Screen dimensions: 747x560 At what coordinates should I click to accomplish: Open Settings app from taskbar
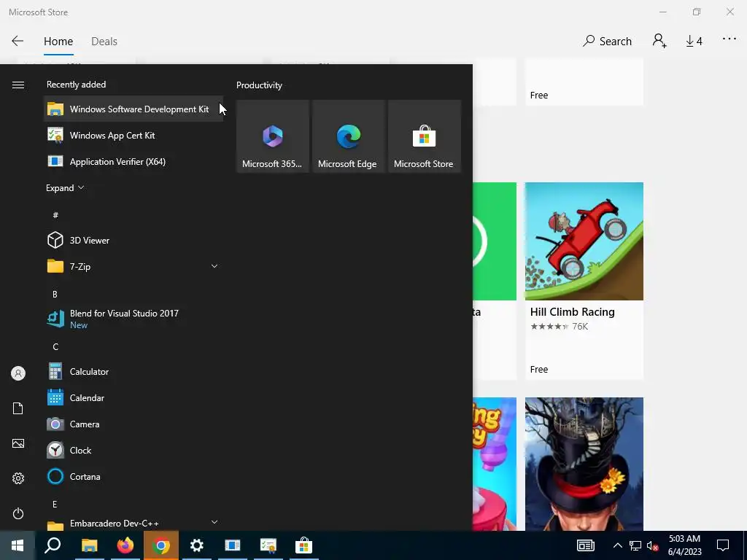(197, 545)
